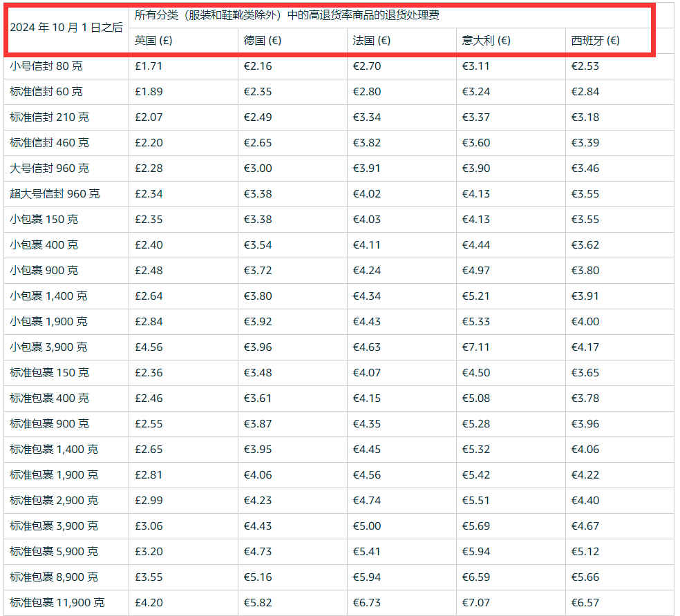This screenshot has width=680, height=616.
Task: Click the 2024 年 10 月 1 日之后 header cell
Action: 66,28
